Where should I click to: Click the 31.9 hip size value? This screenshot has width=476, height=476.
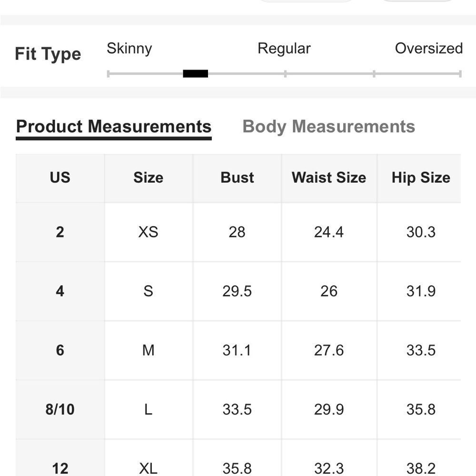[x=421, y=291]
